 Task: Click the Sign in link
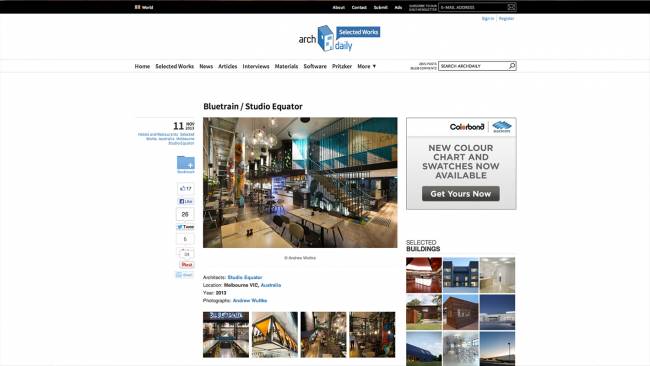[488, 19]
